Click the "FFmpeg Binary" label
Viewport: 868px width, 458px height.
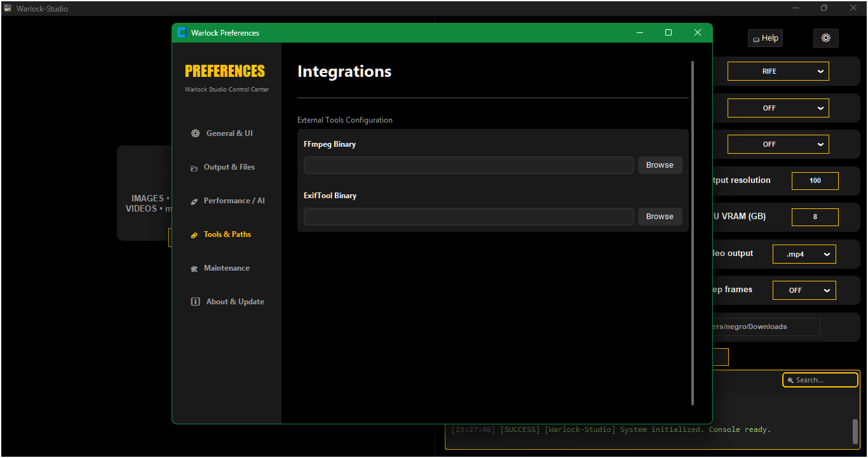pyautogui.click(x=330, y=144)
